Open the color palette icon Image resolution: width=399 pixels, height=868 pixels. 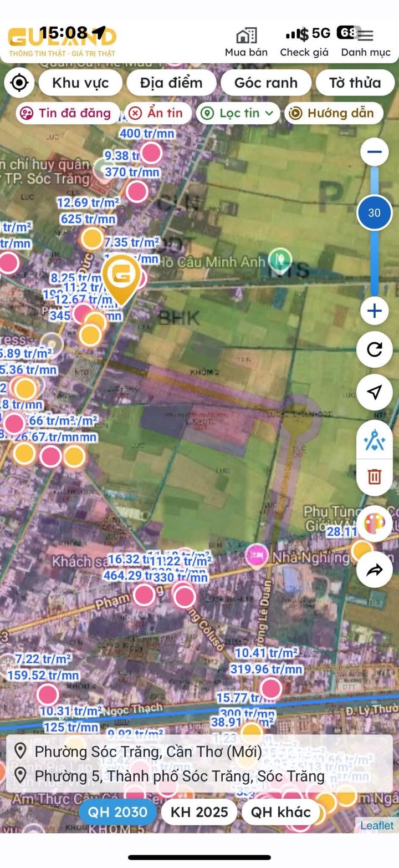[x=375, y=523]
